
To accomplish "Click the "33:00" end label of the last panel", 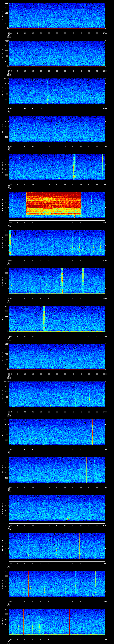I will [x=105, y=639].
